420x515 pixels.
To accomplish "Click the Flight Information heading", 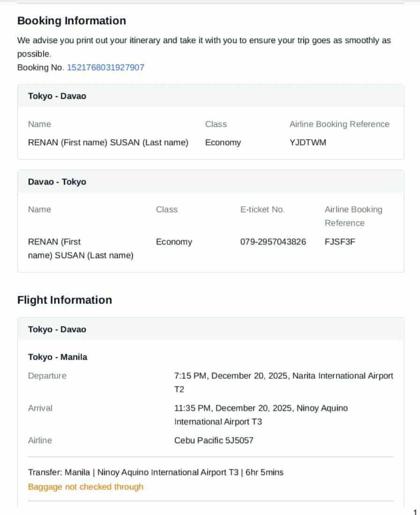I will pyautogui.click(x=64, y=300).
